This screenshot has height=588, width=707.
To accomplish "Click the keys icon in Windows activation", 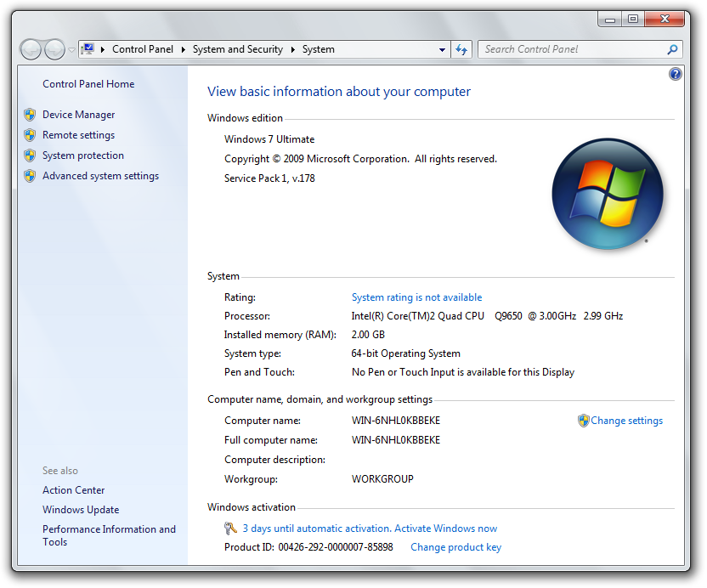I will pyautogui.click(x=230, y=529).
